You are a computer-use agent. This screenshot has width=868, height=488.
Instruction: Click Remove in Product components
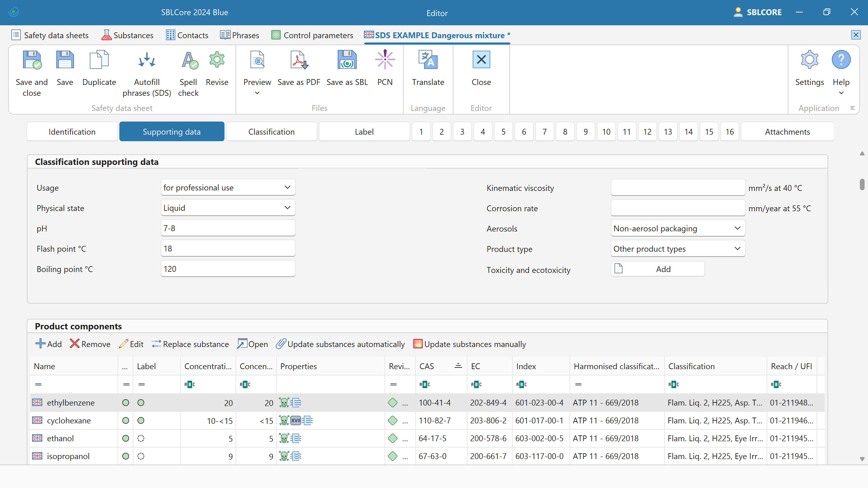click(x=90, y=344)
